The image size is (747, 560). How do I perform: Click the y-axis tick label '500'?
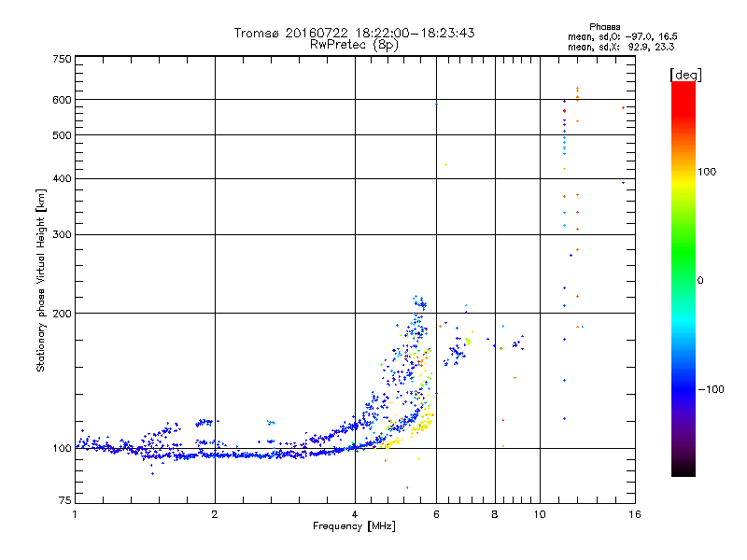62,135
